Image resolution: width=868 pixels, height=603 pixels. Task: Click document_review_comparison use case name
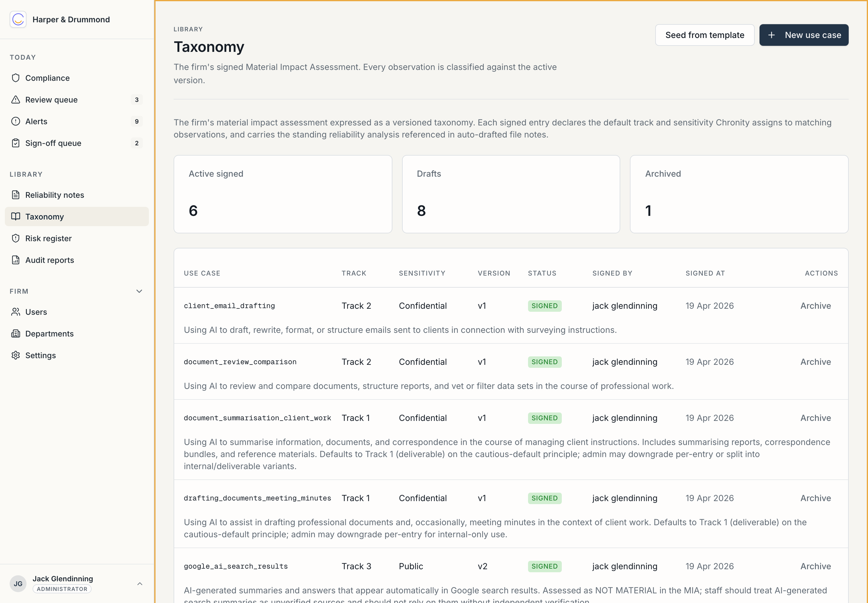click(240, 361)
